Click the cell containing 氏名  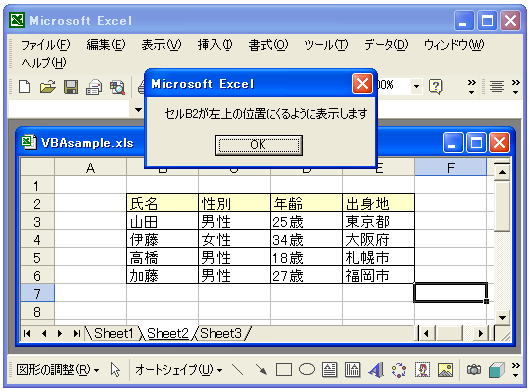pyautogui.click(x=163, y=203)
